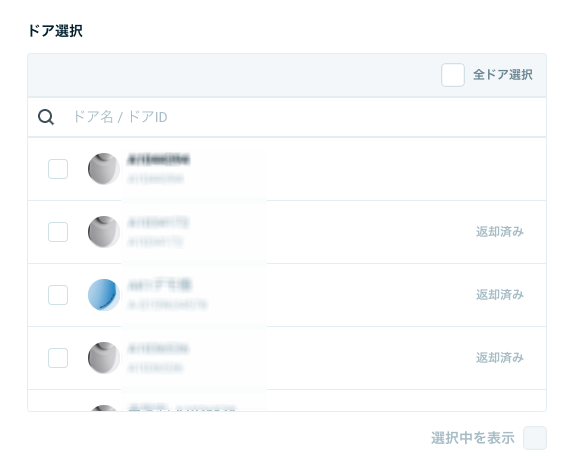Select the blue round door device icon

tap(104, 295)
